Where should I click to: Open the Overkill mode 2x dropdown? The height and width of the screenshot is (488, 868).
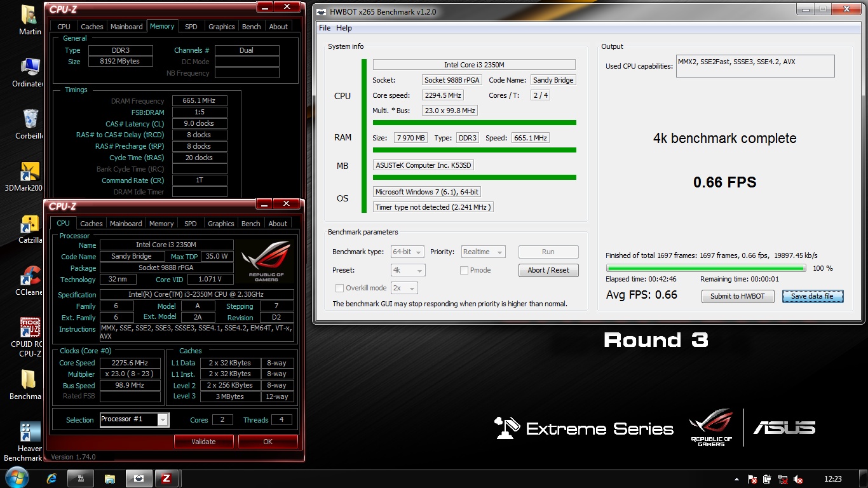[x=403, y=288]
